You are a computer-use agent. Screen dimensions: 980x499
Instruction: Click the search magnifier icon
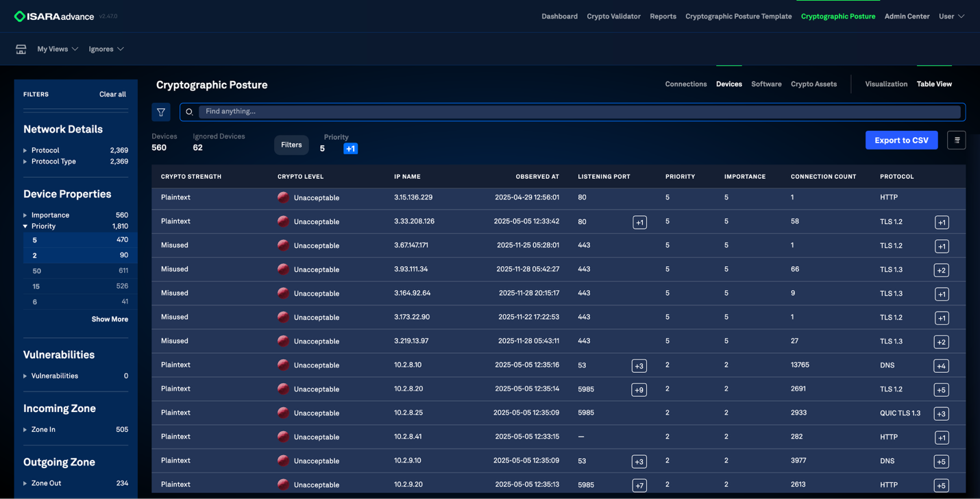point(190,112)
